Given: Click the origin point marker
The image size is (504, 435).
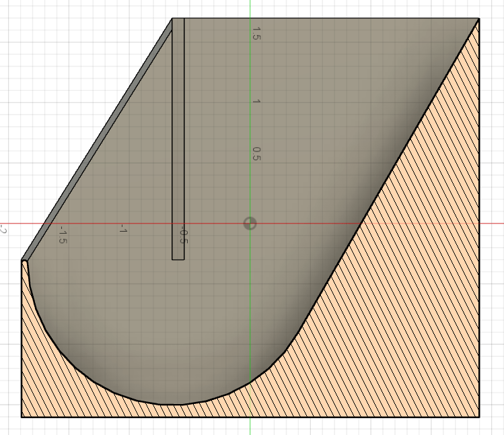Looking at the screenshot, I should coord(250,224).
